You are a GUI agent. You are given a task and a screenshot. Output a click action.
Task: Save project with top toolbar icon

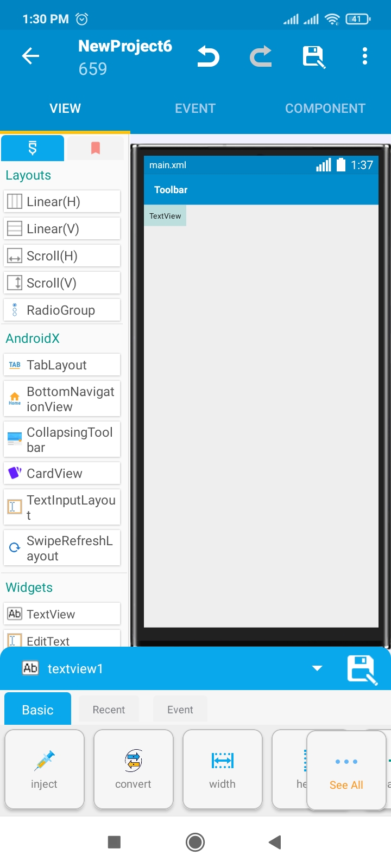(313, 56)
